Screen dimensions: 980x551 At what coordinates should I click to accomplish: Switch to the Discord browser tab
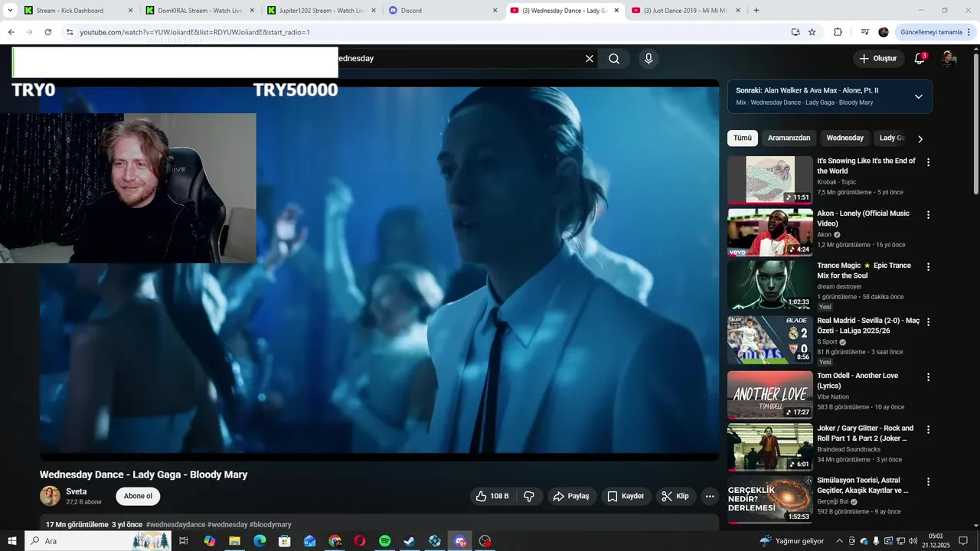coord(443,11)
